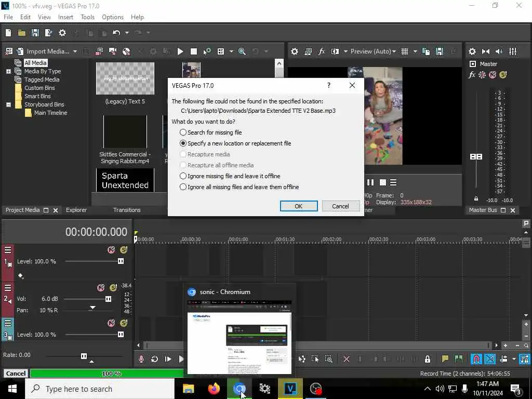Toggle solo on audio track 2

tap(113, 288)
